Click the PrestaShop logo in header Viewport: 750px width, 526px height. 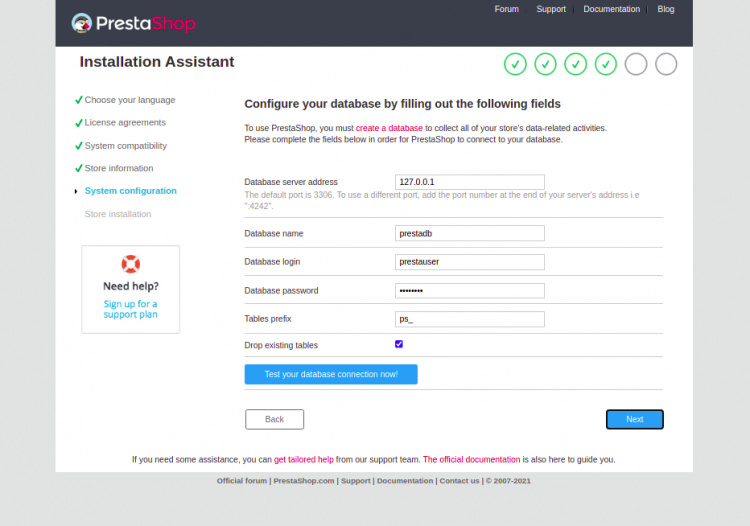pos(133,23)
